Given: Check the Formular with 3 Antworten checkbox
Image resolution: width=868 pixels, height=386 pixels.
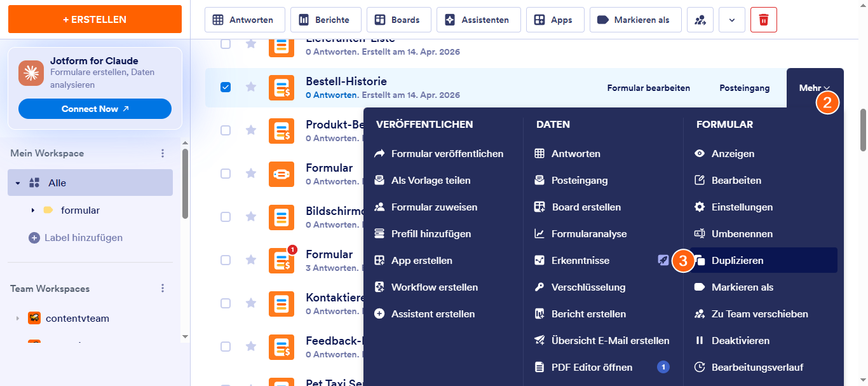Looking at the screenshot, I should coord(226,260).
